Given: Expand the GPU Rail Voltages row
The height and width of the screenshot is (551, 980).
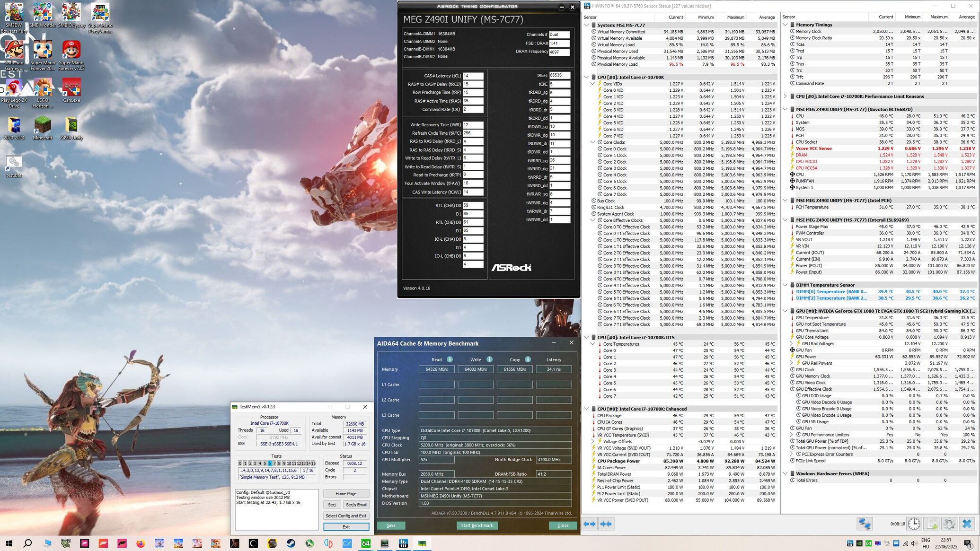Looking at the screenshot, I should (792, 344).
